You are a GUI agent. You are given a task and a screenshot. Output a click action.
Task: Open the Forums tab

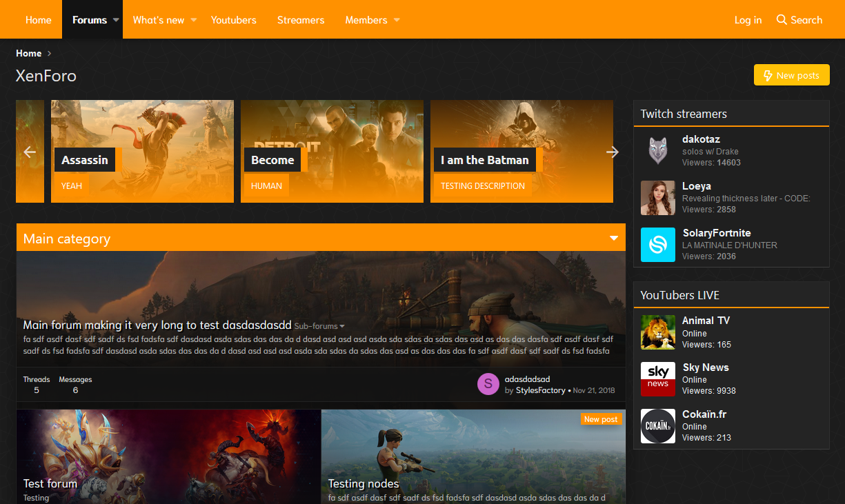(90, 20)
